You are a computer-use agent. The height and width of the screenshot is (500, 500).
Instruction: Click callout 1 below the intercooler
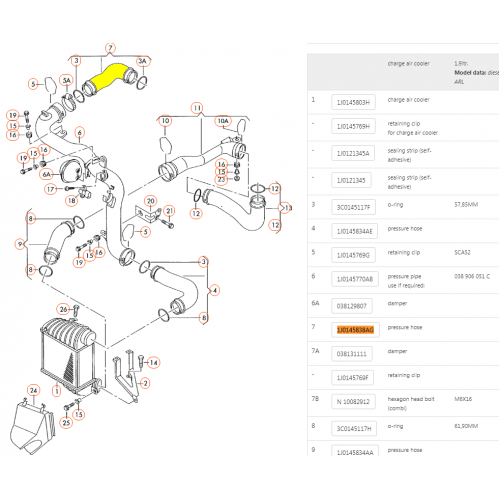click(x=57, y=391)
